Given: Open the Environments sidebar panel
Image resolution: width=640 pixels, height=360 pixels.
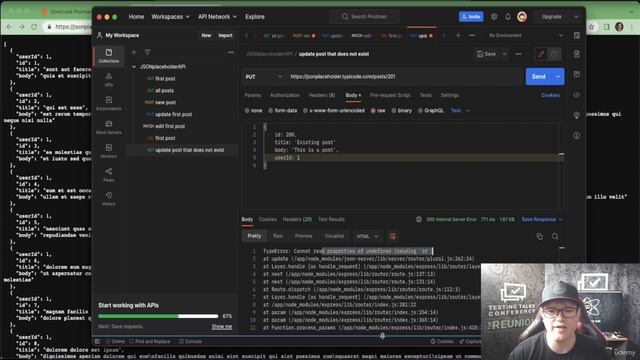Looking at the screenshot, I should pos(109,103).
